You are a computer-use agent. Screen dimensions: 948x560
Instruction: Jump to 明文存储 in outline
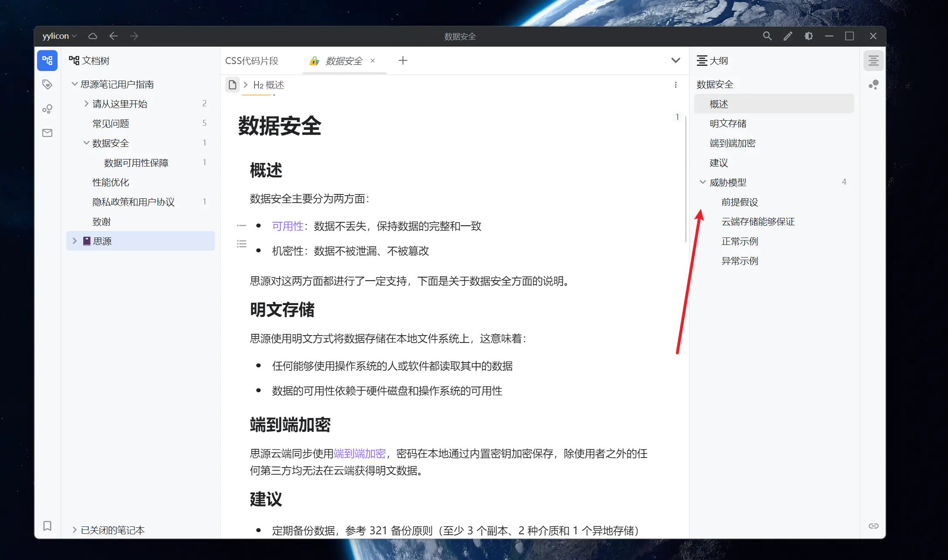click(728, 124)
